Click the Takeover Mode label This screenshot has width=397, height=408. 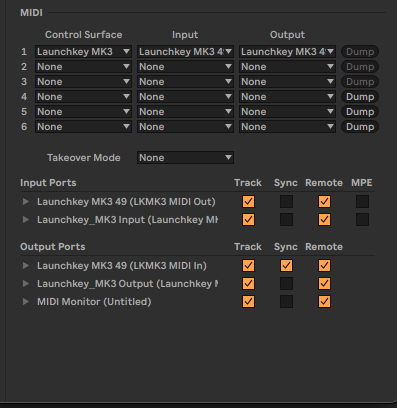[84, 158]
